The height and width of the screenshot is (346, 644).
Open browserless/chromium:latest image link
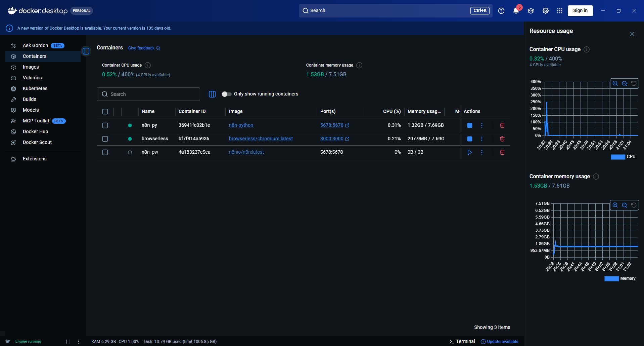tap(261, 139)
